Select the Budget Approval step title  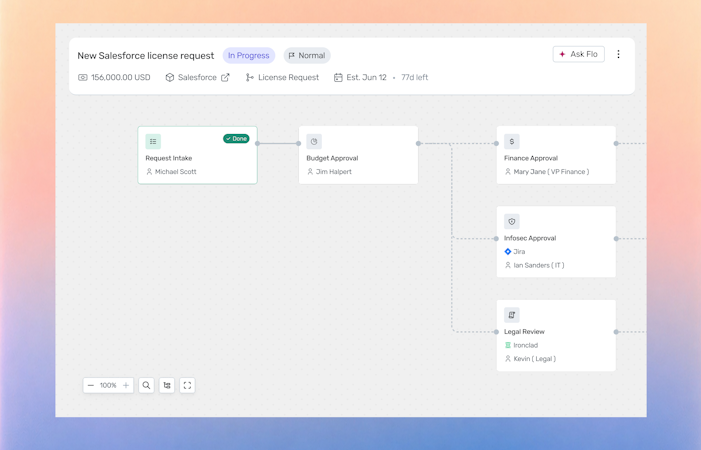(x=332, y=158)
